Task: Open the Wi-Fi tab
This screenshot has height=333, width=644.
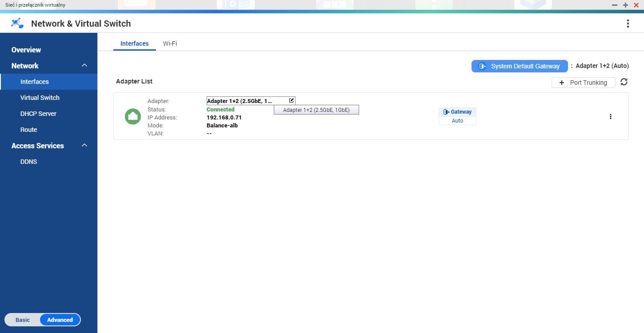Action: (170, 44)
